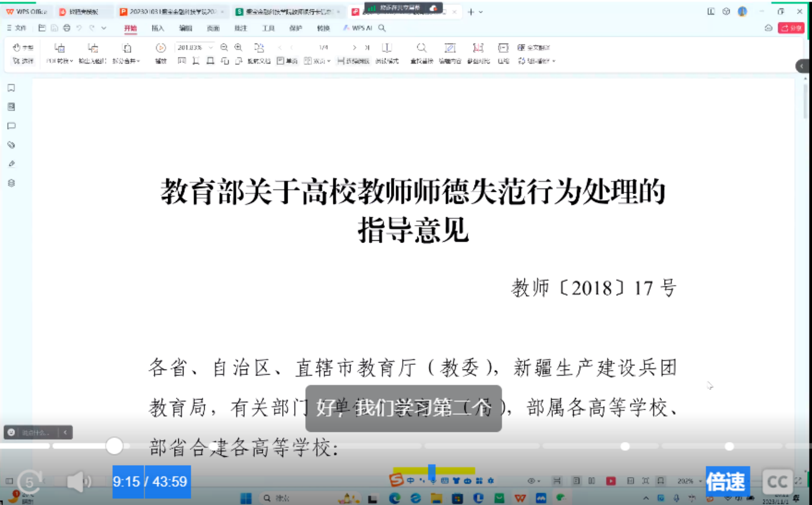The width and height of the screenshot is (812, 505).
Task: Click the 倍速 playback speed button
Action: [726, 482]
